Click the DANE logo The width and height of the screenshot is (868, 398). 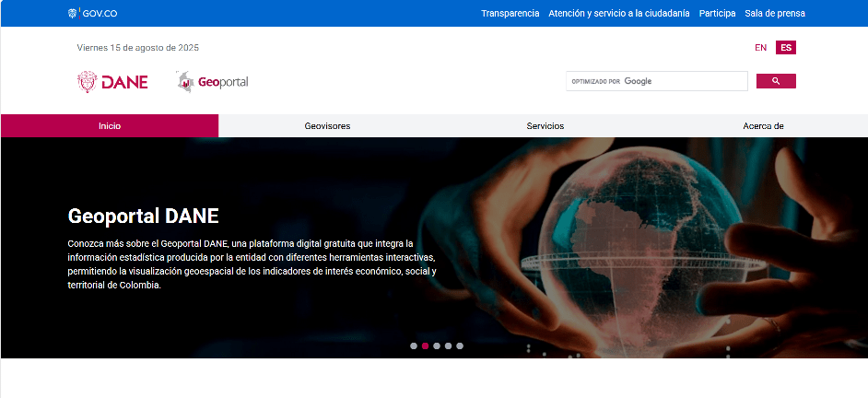112,82
